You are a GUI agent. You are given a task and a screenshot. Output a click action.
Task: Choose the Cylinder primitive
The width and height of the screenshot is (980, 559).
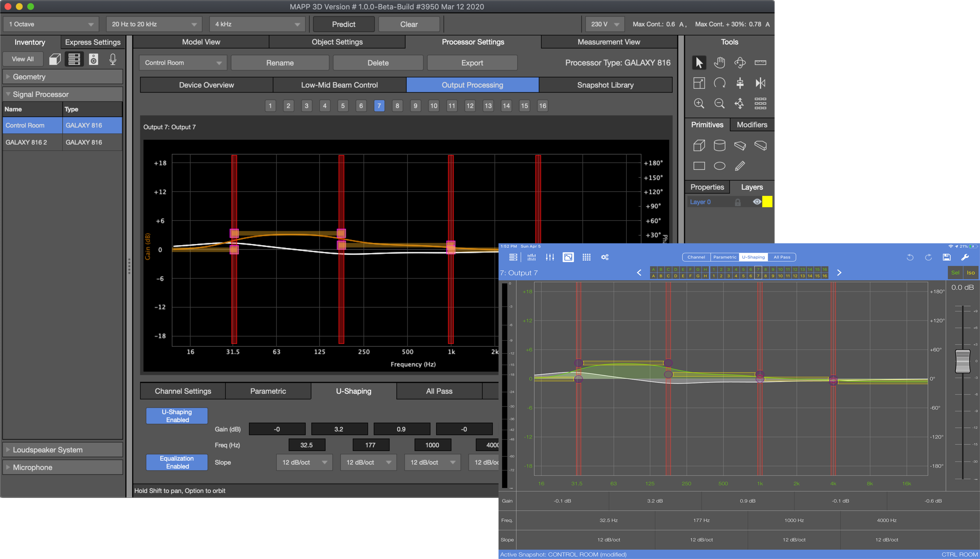tap(719, 145)
